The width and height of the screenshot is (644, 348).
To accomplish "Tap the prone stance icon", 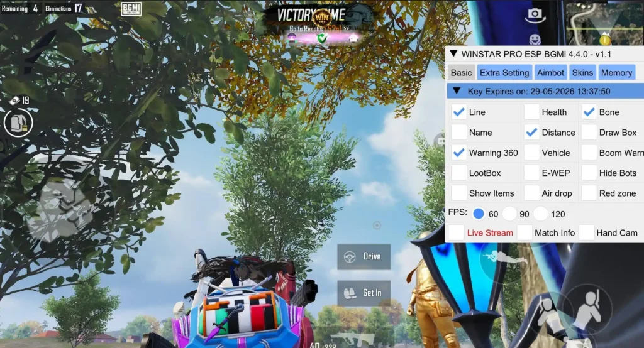I will point(504,259).
